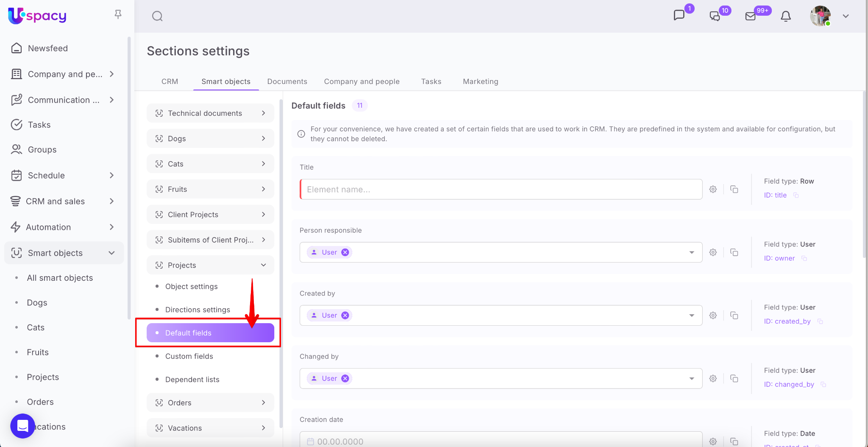
Task: Remove User tag from Created by
Action: pos(345,316)
